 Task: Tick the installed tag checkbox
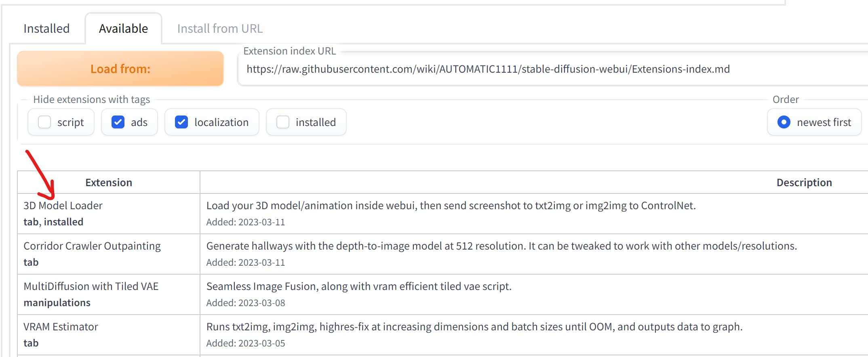click(283, 122)
